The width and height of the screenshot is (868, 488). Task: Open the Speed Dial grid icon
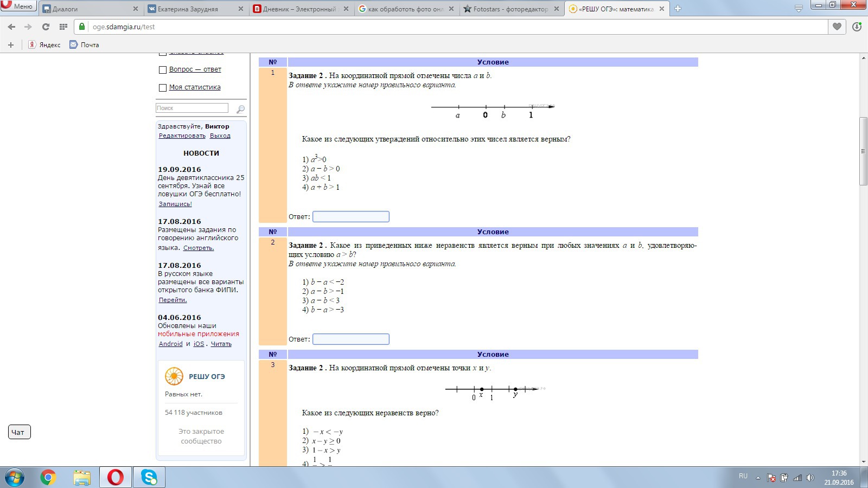click(x=63, y=27)
